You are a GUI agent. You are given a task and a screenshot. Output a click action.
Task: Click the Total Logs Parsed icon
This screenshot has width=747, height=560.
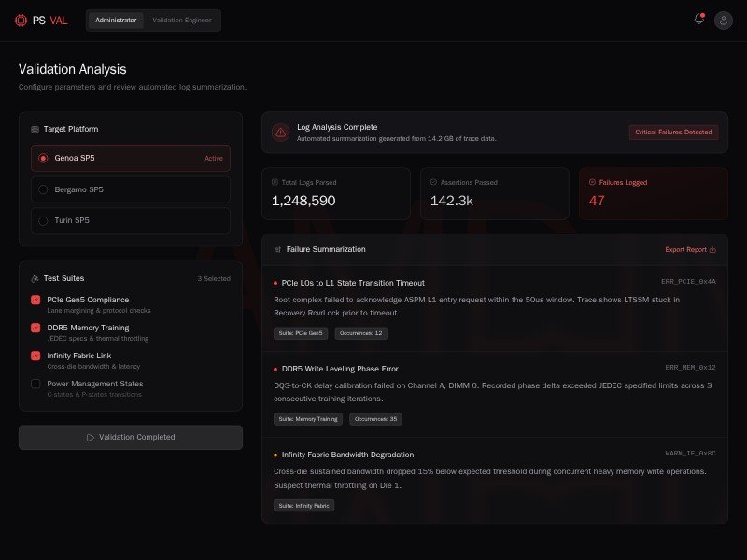tap(275, 182)
